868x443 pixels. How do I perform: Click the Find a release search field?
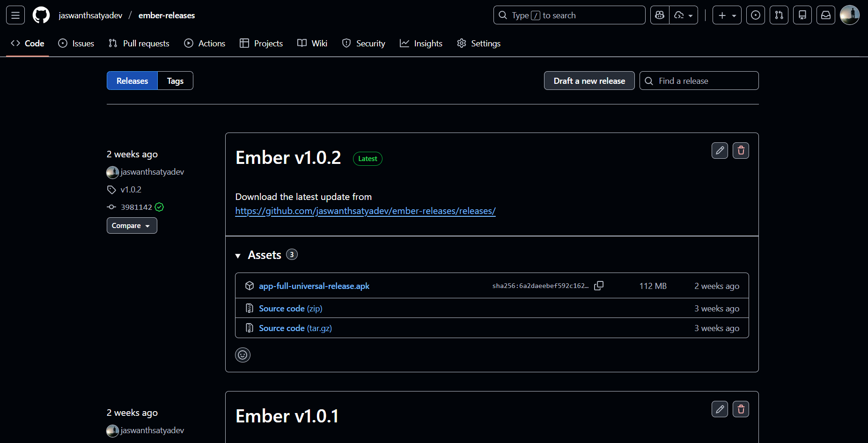pyautogui.click(x=699, y=81)
